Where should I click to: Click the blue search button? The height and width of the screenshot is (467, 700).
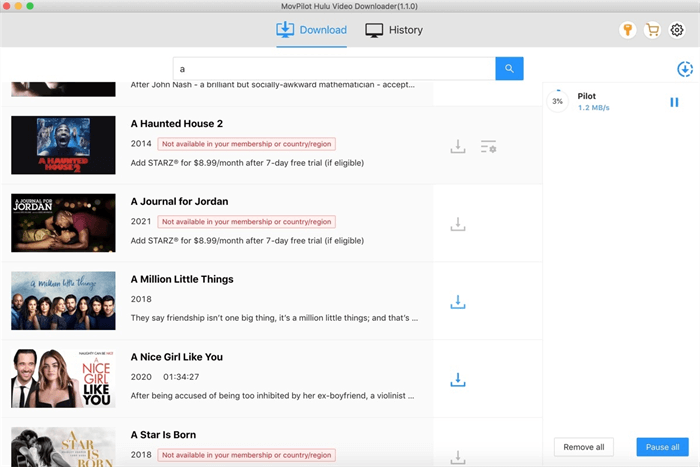[509, 69]
